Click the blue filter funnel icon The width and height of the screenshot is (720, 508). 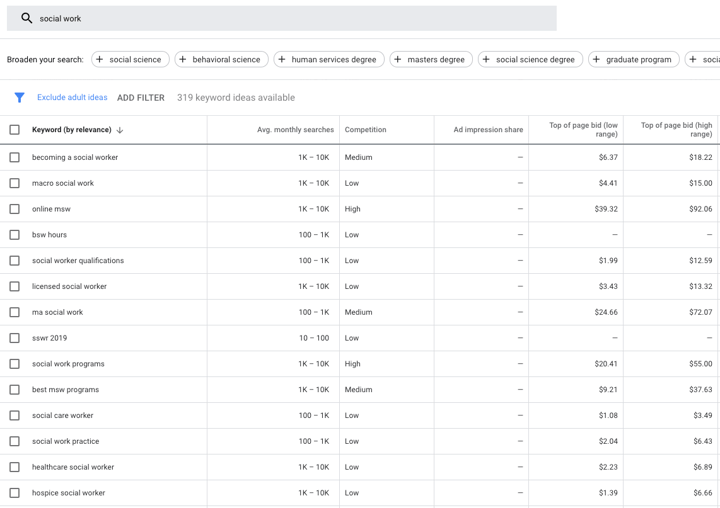tap(19, 97)
